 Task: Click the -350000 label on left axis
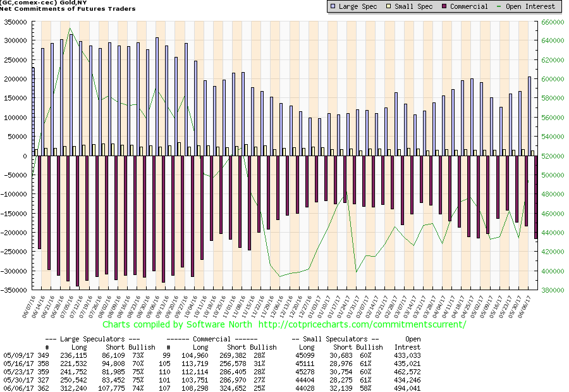click(x=13, y=290)
